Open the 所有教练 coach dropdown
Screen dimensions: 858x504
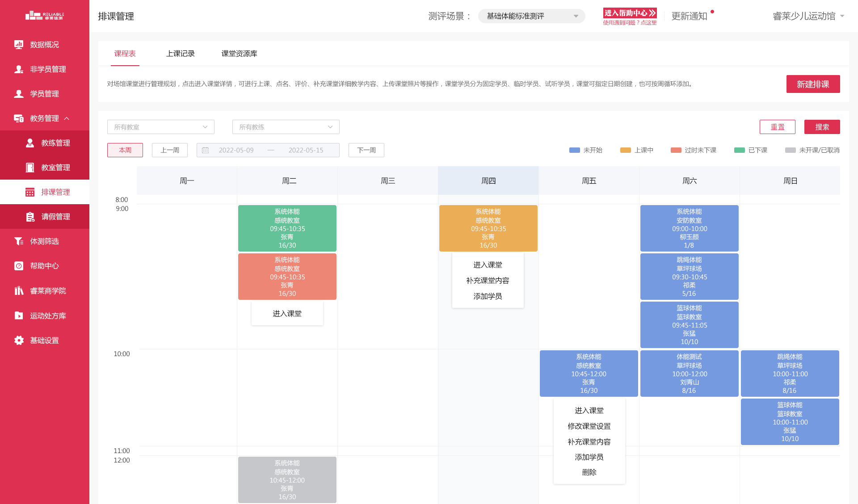(286, 127)
